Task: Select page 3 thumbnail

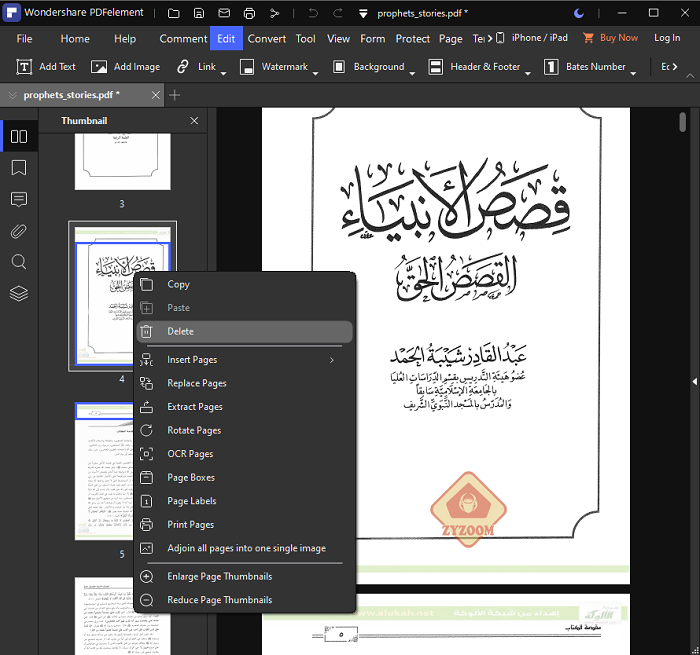Action: [123, 161]
